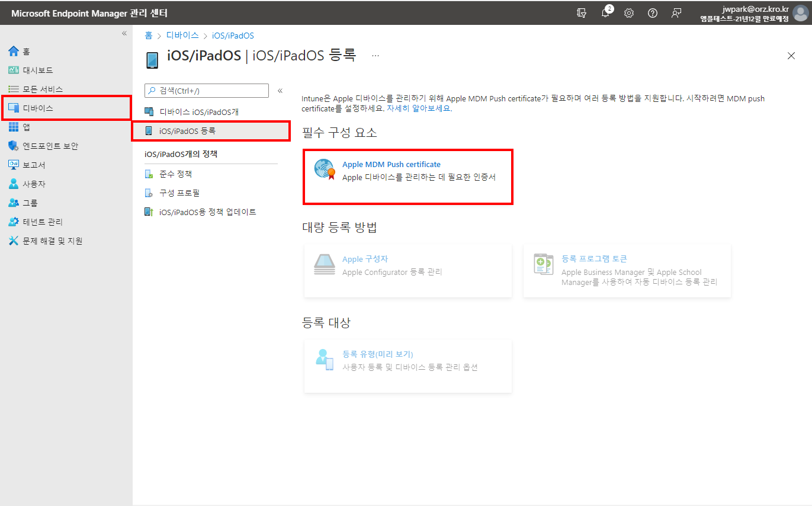Go to iOS/iPadOS breadcrumb link
The height and width of the screenshot is (506, 812).
233,36
